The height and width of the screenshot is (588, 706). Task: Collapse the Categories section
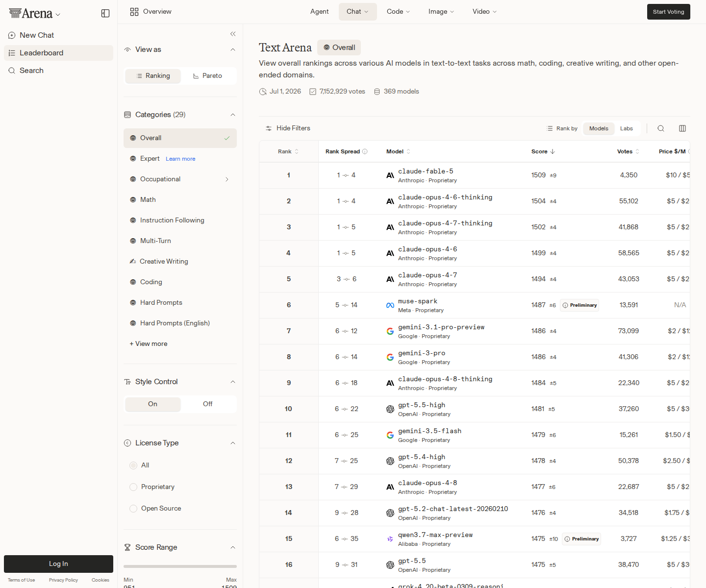(x=233, y=115)
